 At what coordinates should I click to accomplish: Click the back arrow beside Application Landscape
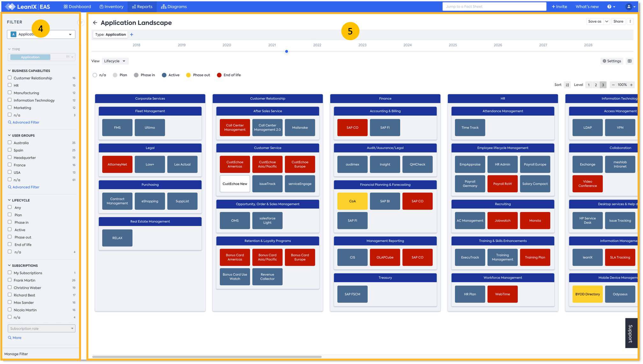[95, 23]
